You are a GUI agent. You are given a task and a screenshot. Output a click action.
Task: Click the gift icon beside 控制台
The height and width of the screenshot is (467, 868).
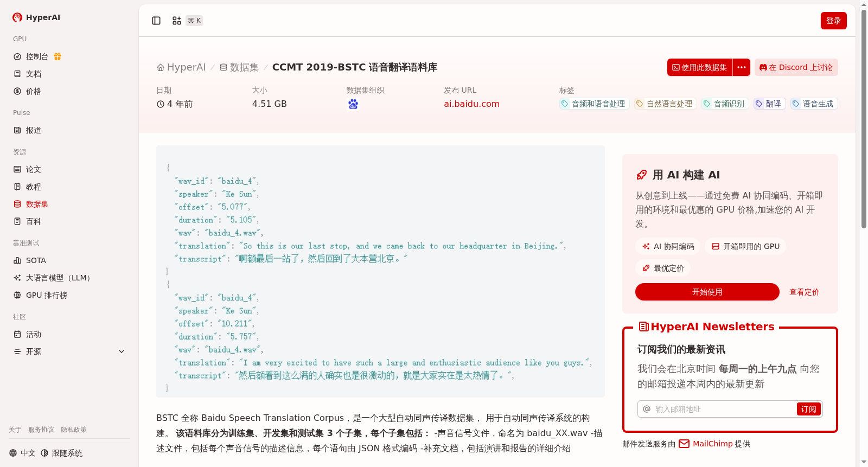pyautogui.click(x=58, y=56)
